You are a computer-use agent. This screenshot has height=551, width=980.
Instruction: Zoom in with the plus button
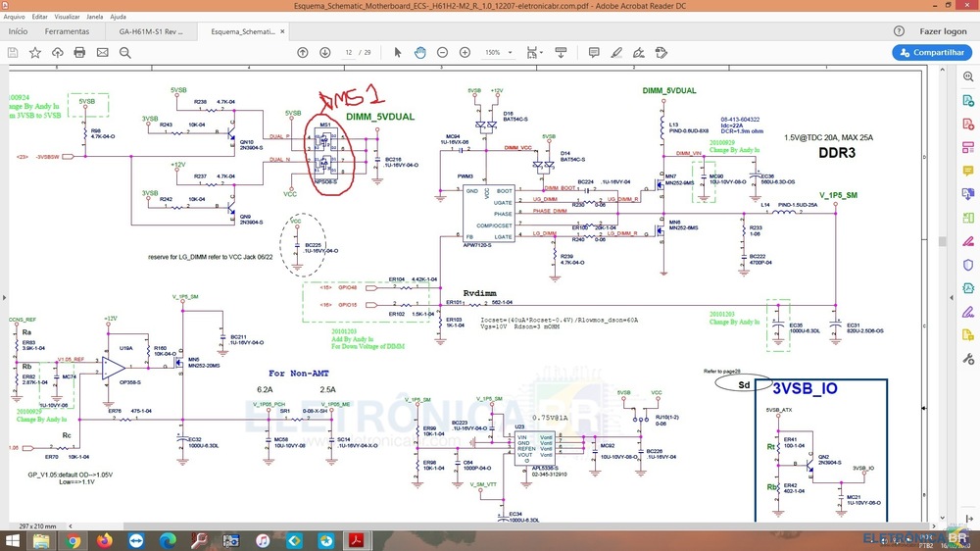point(463,52)
